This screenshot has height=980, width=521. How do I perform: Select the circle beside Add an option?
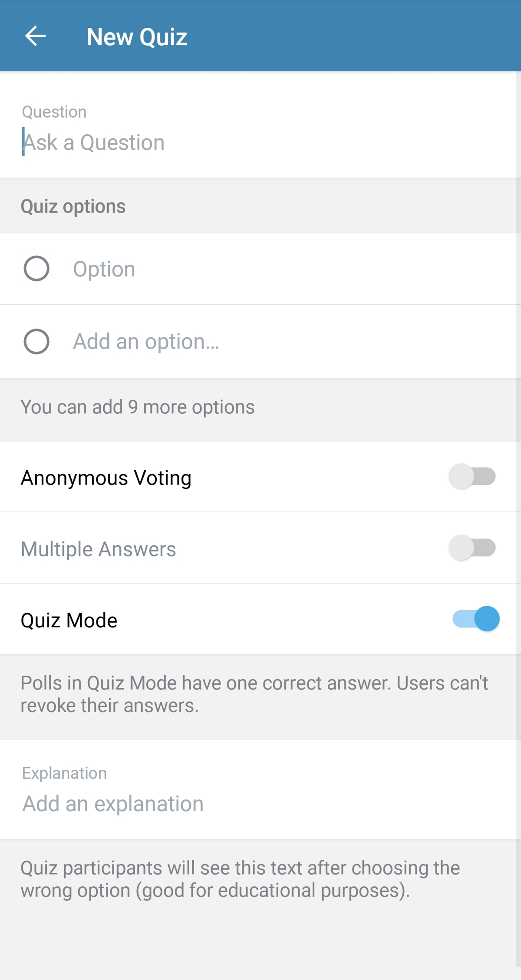(x=36, y=341)
